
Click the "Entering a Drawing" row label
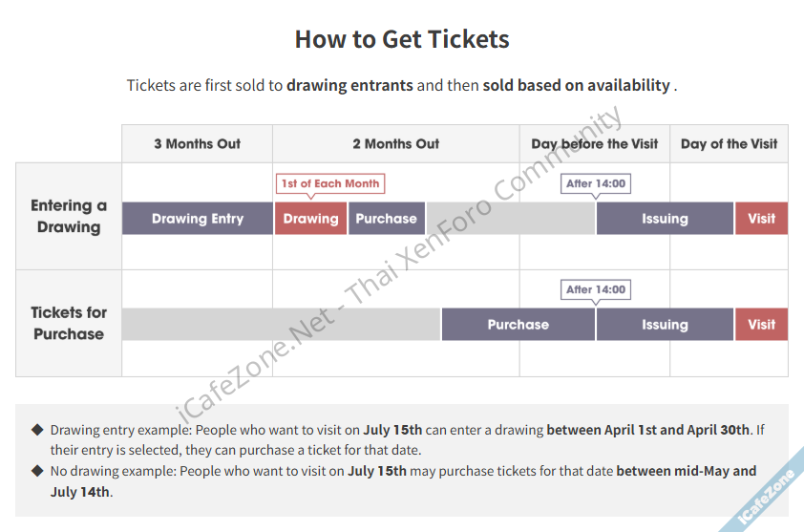tap(69, 217)
